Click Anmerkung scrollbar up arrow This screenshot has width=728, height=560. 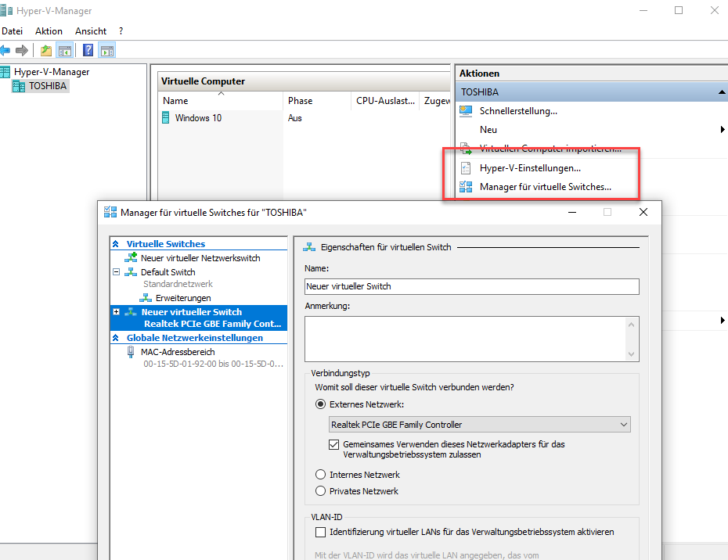click(632, 325)
